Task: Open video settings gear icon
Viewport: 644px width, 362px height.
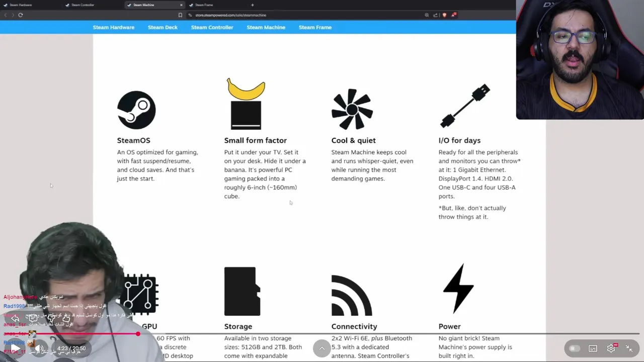Action: [x=611, y=348]
